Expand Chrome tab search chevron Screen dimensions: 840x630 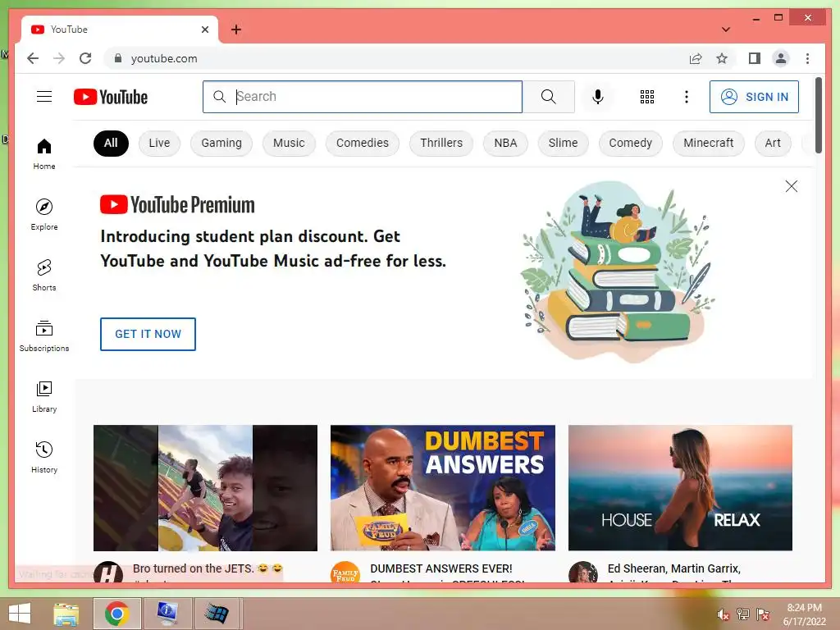[x=726, y=30]
